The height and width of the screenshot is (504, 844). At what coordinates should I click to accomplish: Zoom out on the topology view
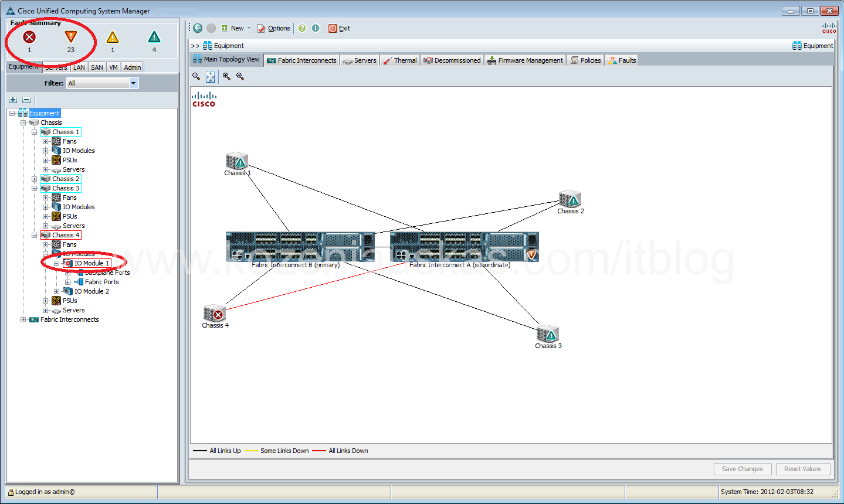click(x=240, y=77)
